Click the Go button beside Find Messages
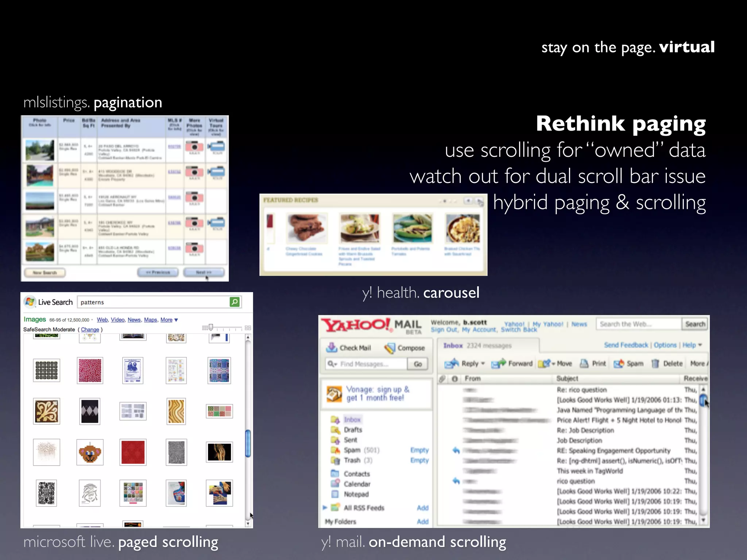Viewport: 747px width, 560px height. tap(418, 364)
